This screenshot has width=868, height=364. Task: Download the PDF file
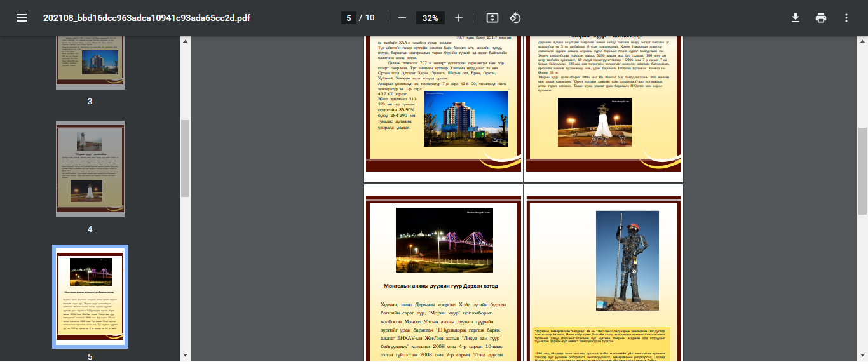795,18
